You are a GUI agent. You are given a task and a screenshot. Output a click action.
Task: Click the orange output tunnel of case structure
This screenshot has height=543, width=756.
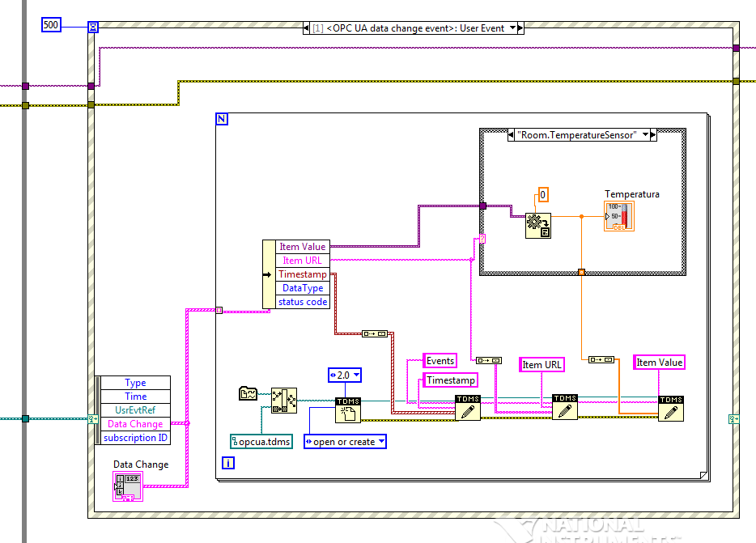pyautogui.click(x=581, y=273)
